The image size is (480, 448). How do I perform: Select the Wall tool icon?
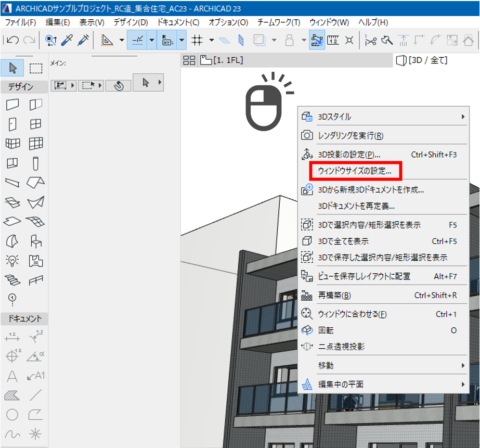coord(12,105)
